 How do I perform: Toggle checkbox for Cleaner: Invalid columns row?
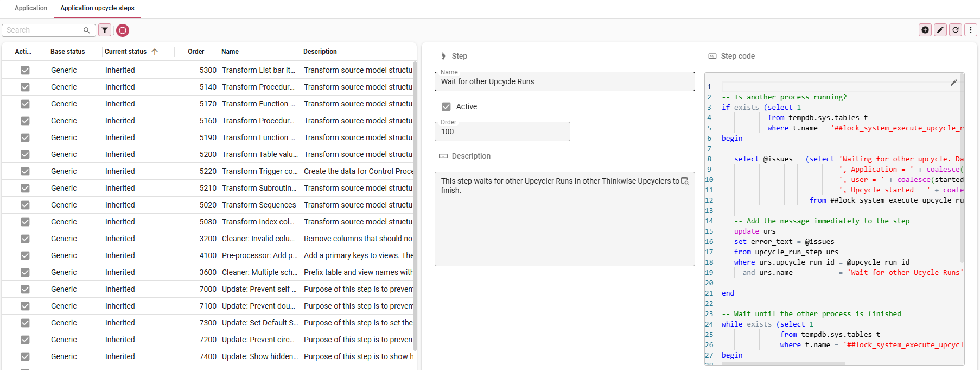25,239
